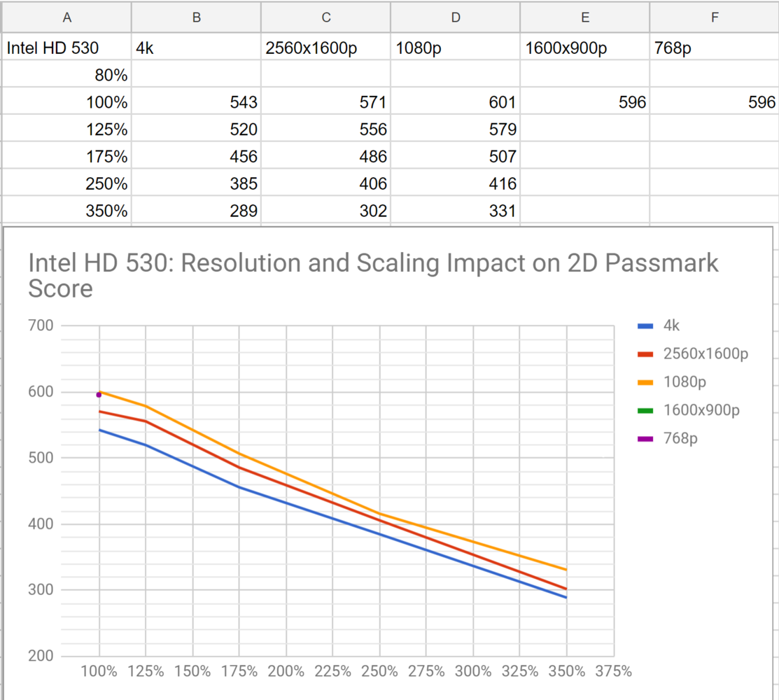Select column D header

[x=456, y=17]
